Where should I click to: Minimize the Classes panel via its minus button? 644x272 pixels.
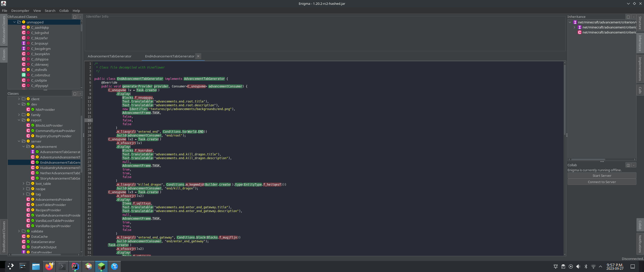point(80,93)
